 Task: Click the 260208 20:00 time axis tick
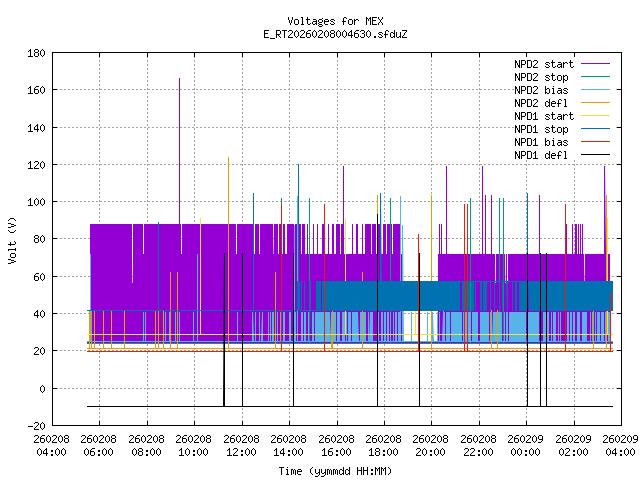(431, 445)
